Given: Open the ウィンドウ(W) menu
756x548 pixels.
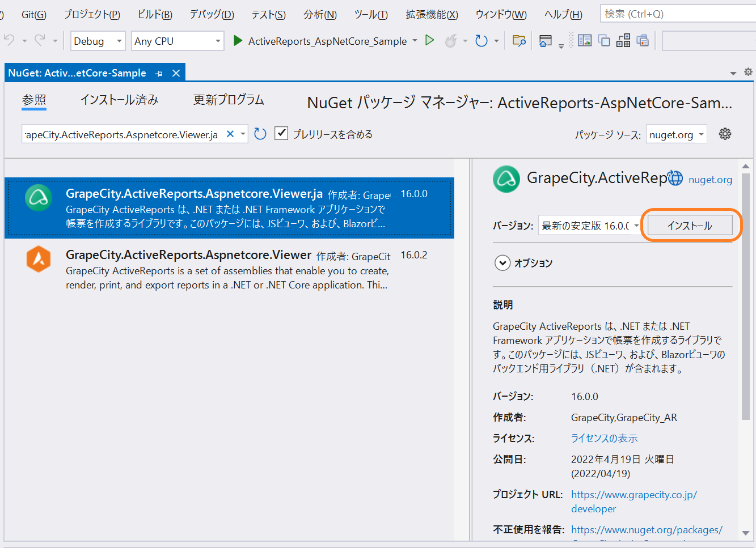Looking at the screenshot, I should click(501, 14).
